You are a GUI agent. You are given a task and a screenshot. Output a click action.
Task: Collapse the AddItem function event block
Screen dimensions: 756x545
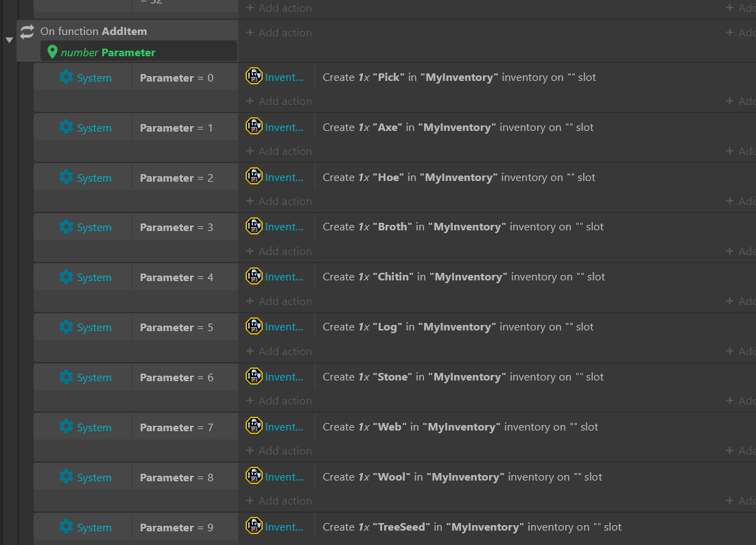click(9, 40)
